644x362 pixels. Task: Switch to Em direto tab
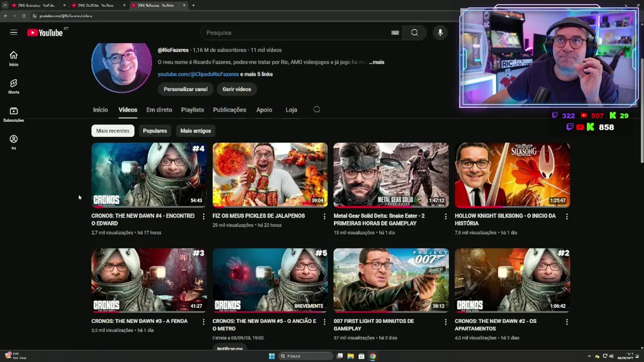pyautogui.click(x=159, y=110)
